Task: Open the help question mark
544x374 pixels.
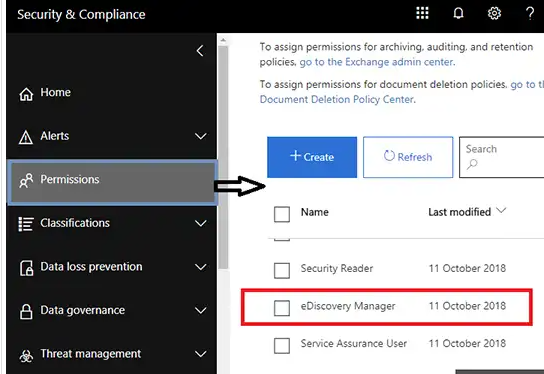Action: (x=530, y=14)
